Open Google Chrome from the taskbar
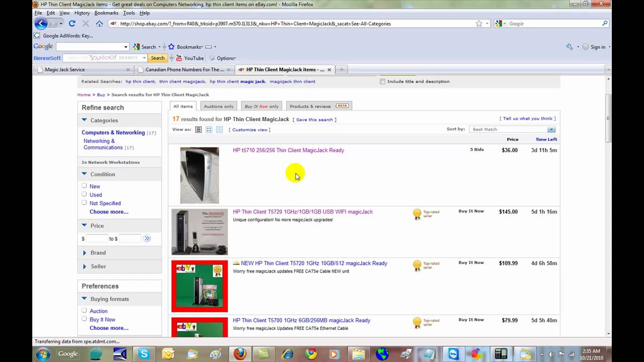 point(311,354)
